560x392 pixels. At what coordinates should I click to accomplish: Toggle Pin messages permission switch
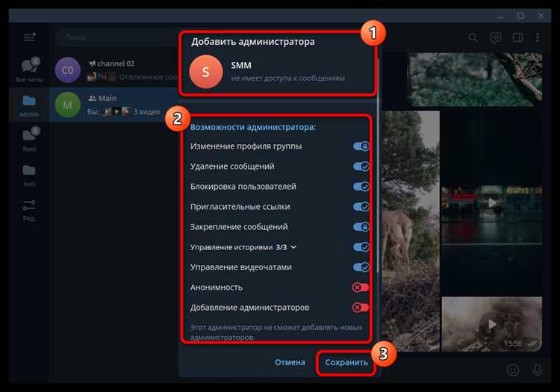[x=361, y=227]
